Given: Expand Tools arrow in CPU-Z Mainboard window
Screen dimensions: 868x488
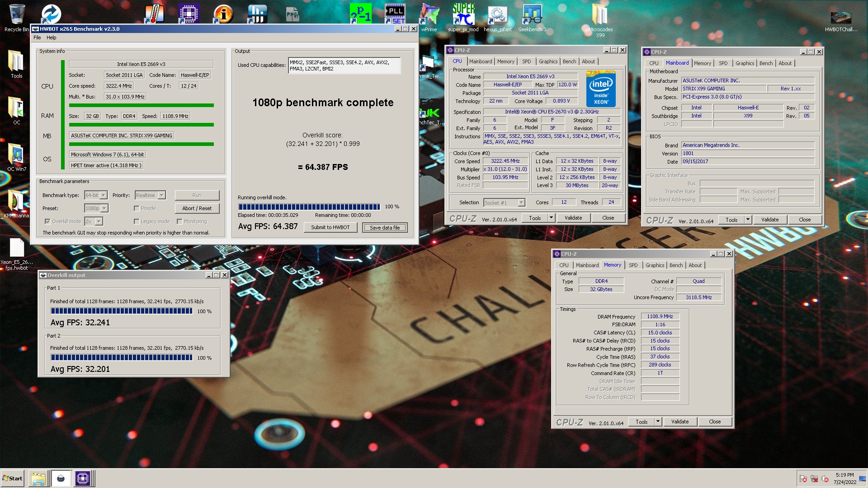Looking at the screenshot, I should 748,220.
